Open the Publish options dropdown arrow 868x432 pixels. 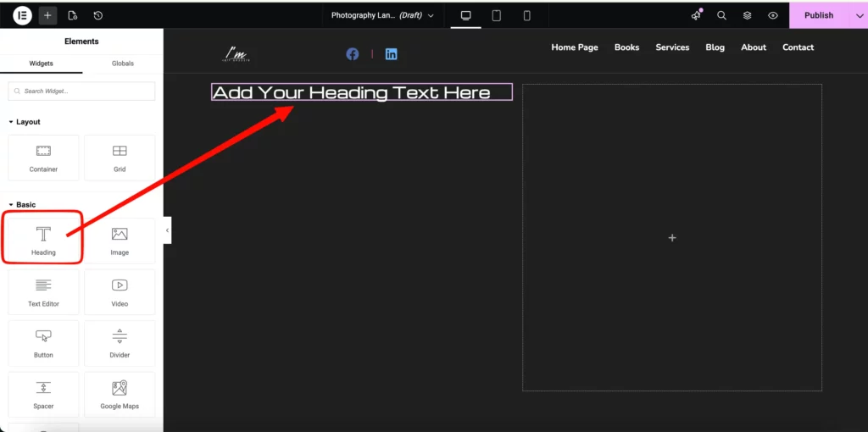tap(860, 15)
